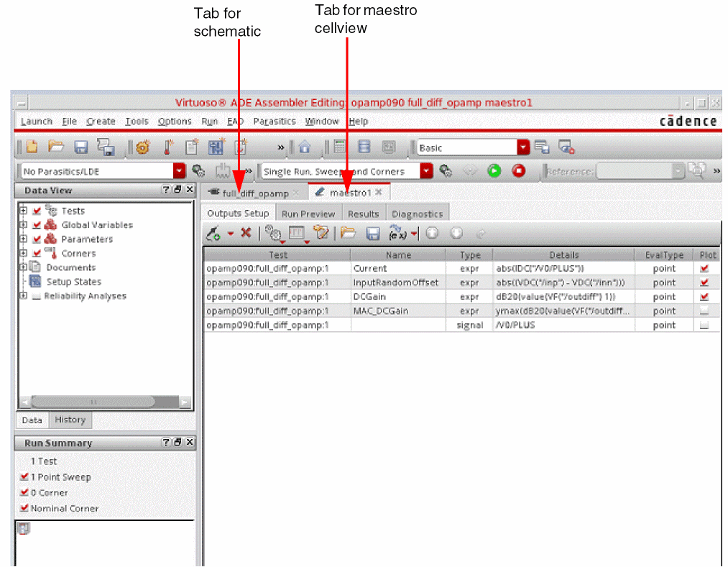Click the open folder icon in the outputs toolbar
The height and width of the screenshot is (567, 728).
pyautogui.click(x=348, y=233)
